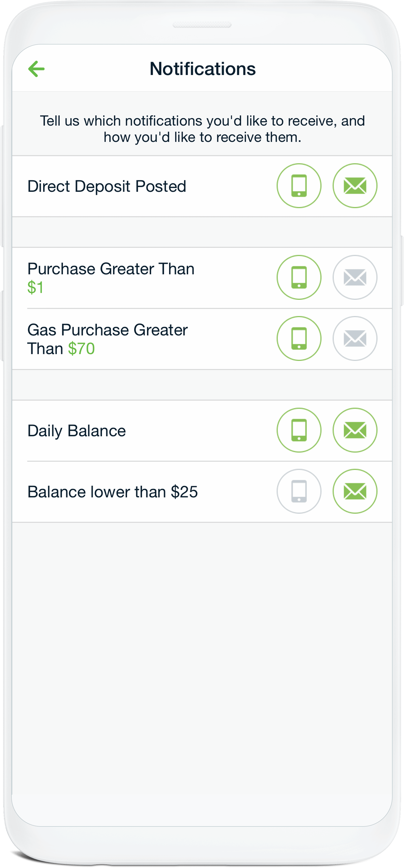Go back using the green arrow
Viewport: 404px width, 868px height.
[36, 69]
